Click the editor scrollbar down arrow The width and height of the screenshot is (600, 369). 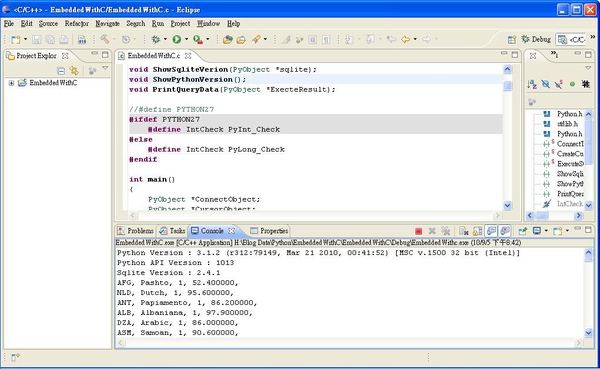tap(507, 206)
